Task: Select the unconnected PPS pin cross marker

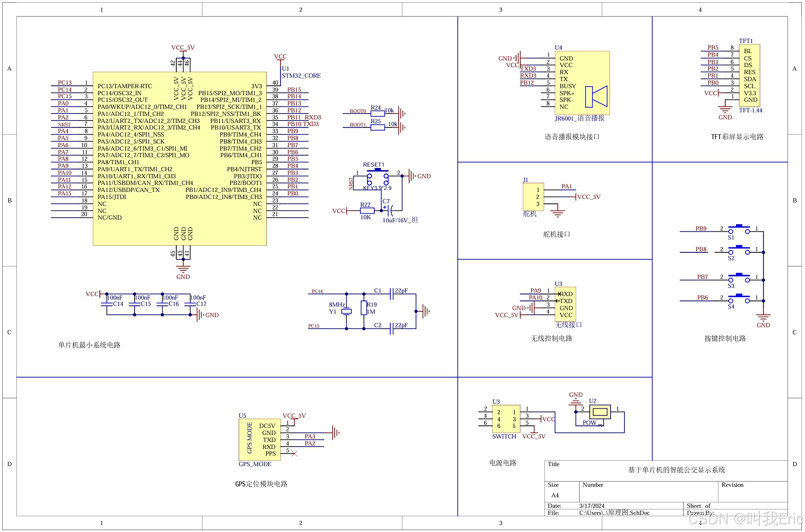Action: click(294, 454)
